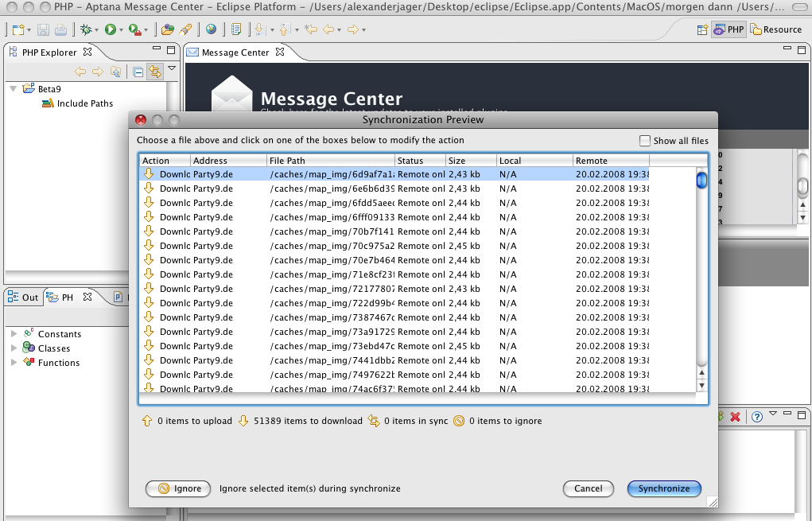Click the Debug bug icon in toolbar
The image size is (812, 521).
tap(86, 29)
